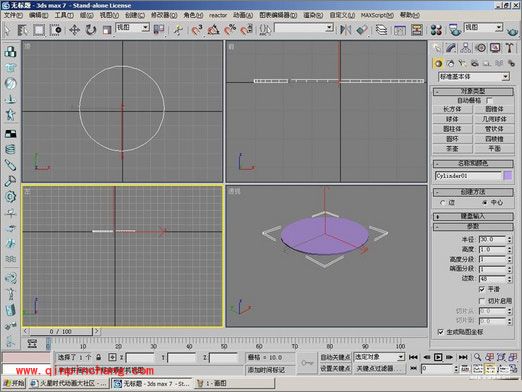
Task: Click the Teapot (茶壶) primitive button
Action: [x=452, y=149]
